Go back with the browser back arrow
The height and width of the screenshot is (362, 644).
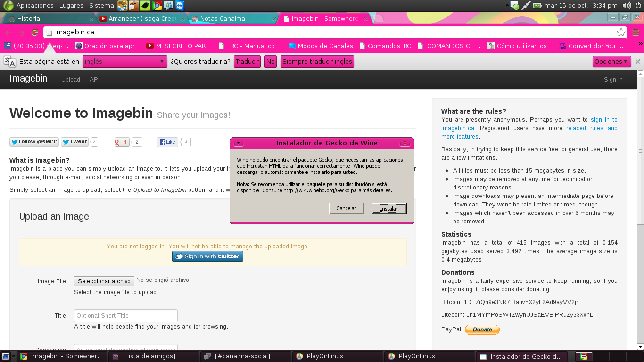(8, 33)
